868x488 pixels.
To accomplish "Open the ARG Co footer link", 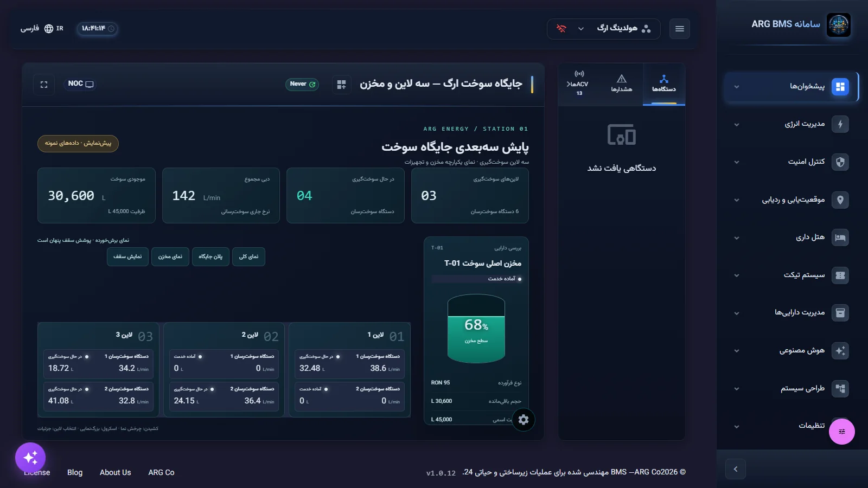I will click(162, 473).
